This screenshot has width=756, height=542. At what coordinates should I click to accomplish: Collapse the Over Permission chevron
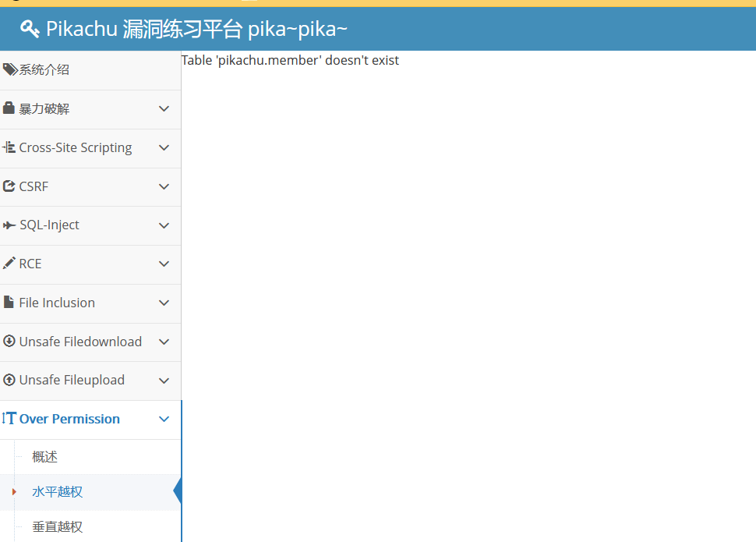point(164,420)
